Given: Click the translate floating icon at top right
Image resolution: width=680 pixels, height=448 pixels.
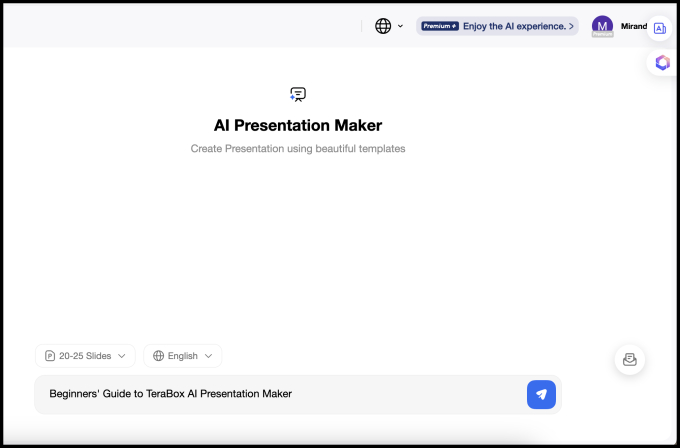Looking at the screenshot, I should [x=660, y=29].
